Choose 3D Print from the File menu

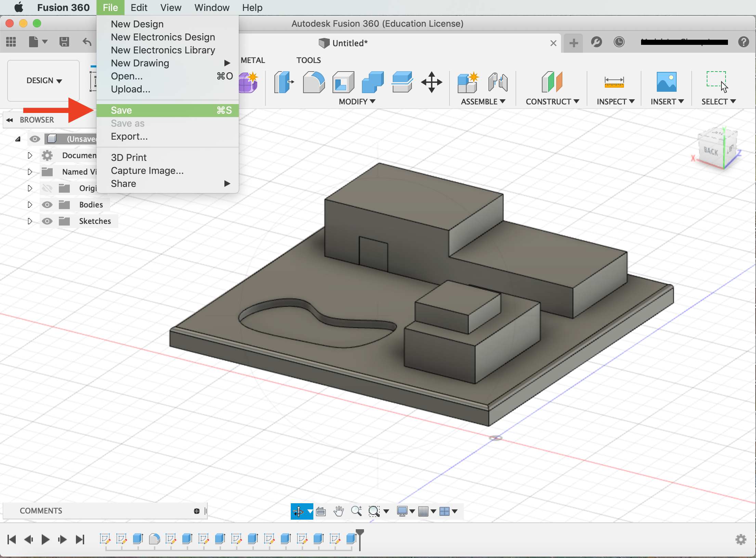coord(168,157)
